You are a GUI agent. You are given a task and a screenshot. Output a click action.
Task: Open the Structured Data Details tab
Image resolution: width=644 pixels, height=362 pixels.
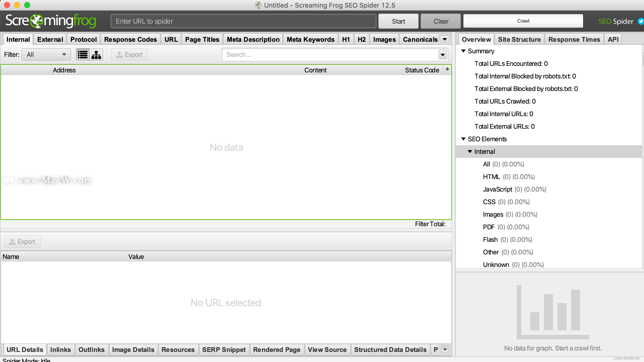tap(390, 350)
